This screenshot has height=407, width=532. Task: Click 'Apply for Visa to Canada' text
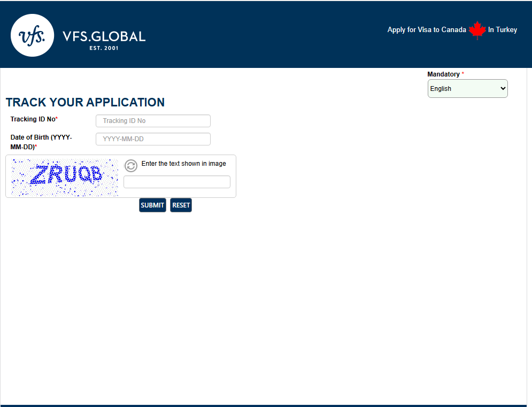coord(427,30)
